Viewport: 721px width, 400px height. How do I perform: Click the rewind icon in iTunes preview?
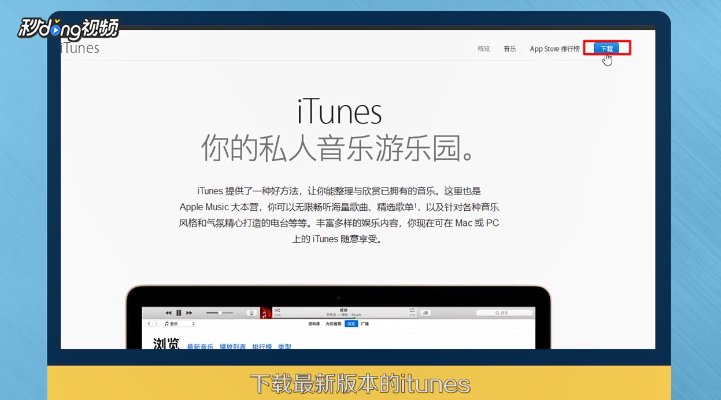click(x=168, y=313)
